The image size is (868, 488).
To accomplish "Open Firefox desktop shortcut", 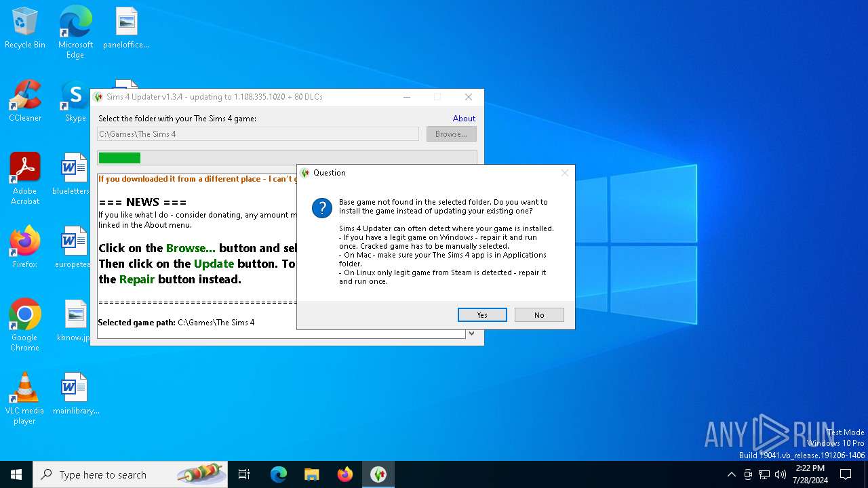I will pyautogui.click(x=25, y=247).
